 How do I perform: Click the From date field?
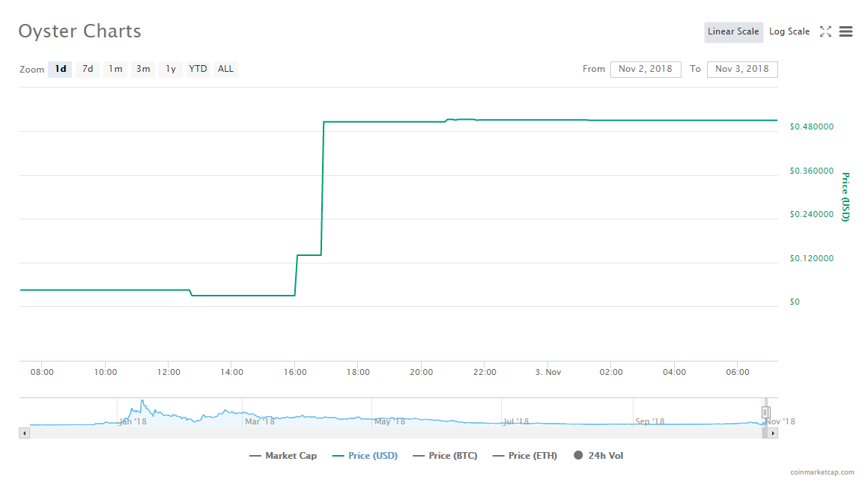pos(646,69)
